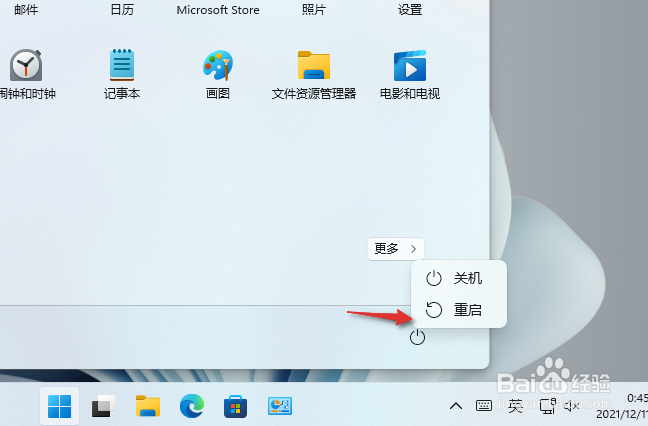Open the Settings app label (设置)
Screen dimensions: 648x426
tap(410, 10)
